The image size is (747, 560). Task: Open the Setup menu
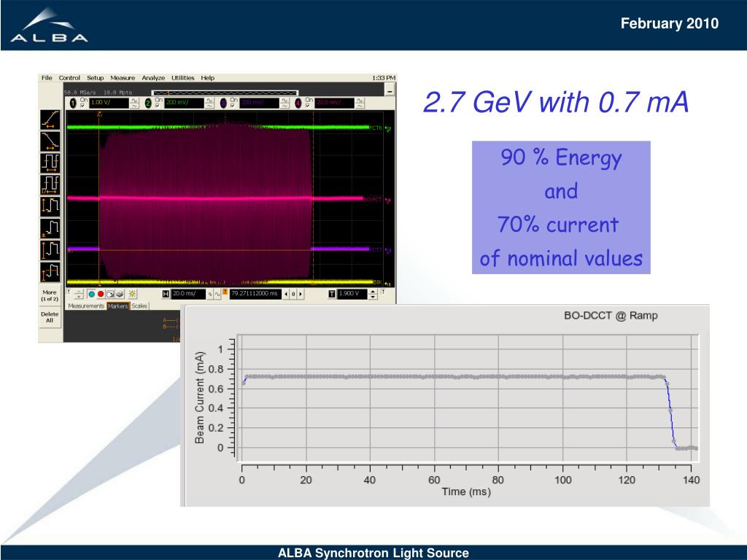pyautogui.click(x=96, y=77)
